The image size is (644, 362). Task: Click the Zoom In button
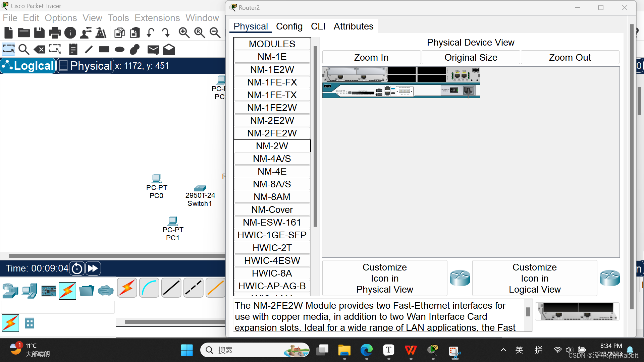[371, 57]
